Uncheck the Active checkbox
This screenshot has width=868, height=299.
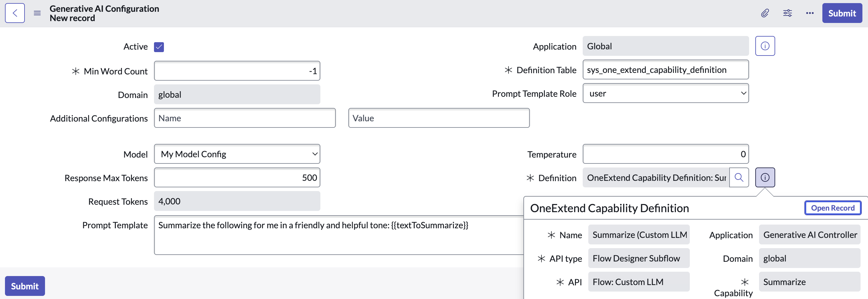coord(159,47)
